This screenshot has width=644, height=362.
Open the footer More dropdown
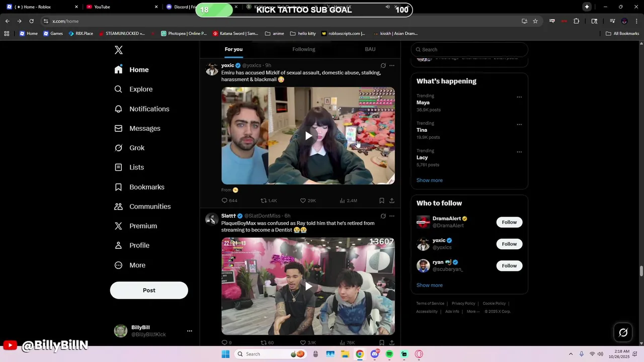473,312
